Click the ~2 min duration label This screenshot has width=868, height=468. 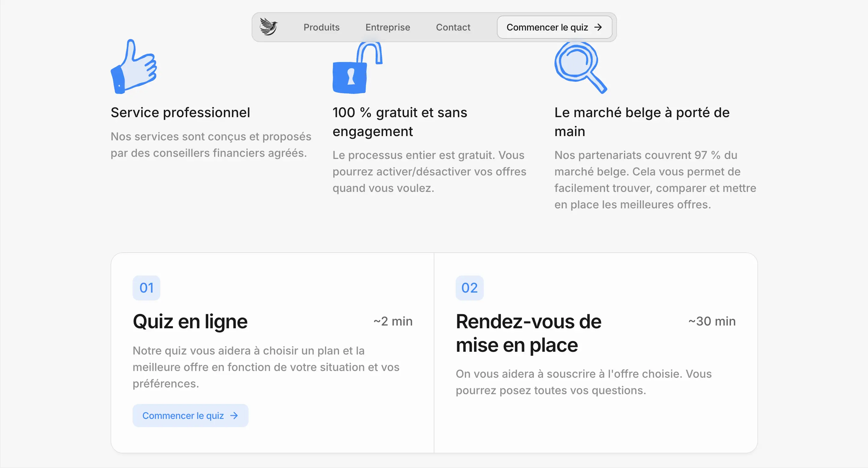[x=393, y=321]
